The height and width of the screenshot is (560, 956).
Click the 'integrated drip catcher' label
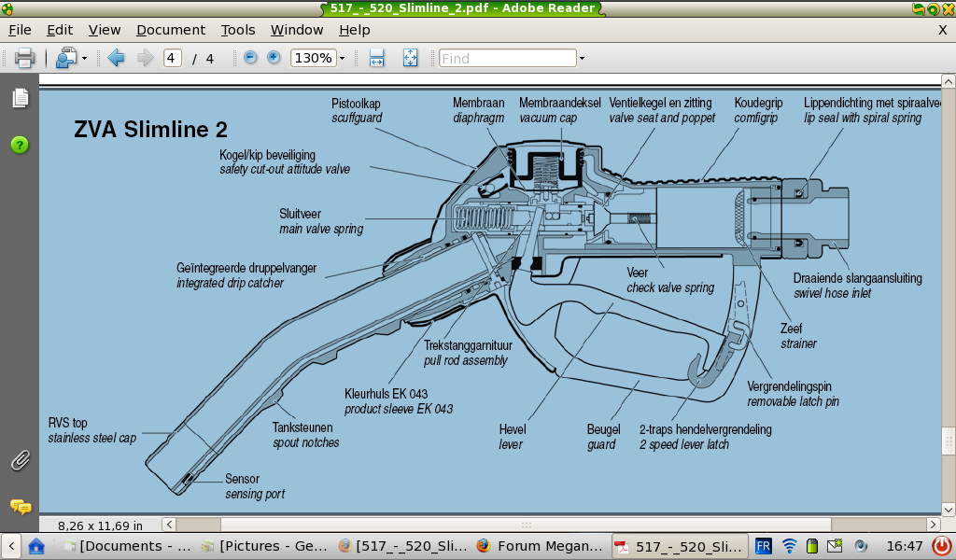(x=230, y=284)
